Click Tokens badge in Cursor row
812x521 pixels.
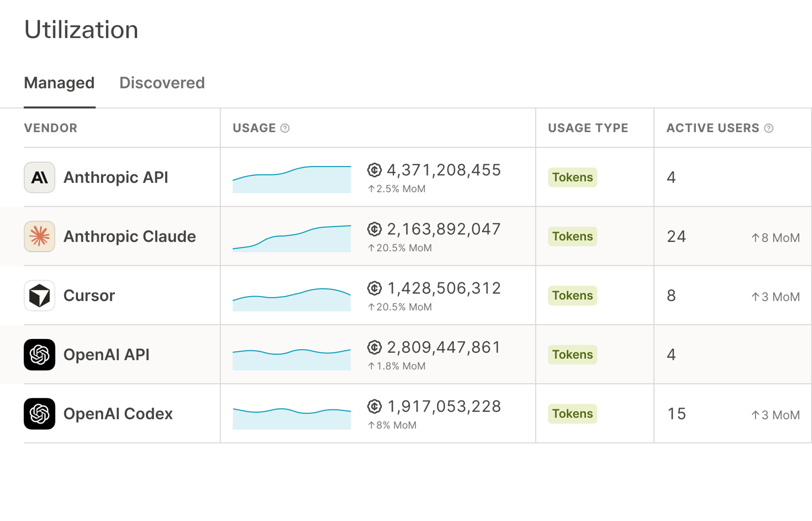click(572, 296)
